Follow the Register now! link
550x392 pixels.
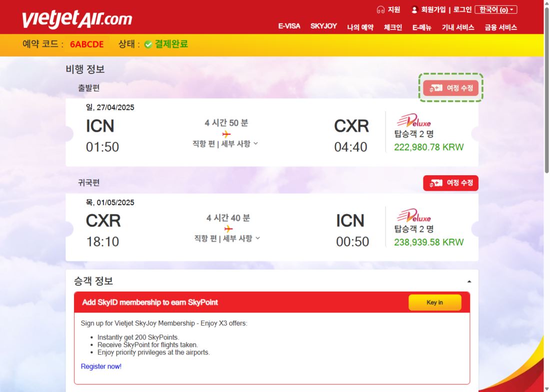(x=101, y=367)
